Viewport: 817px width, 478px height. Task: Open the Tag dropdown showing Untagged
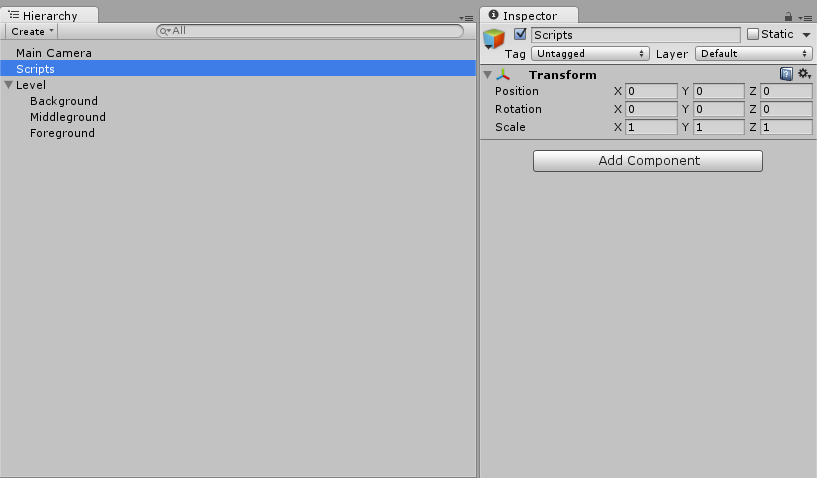point(590,54)
